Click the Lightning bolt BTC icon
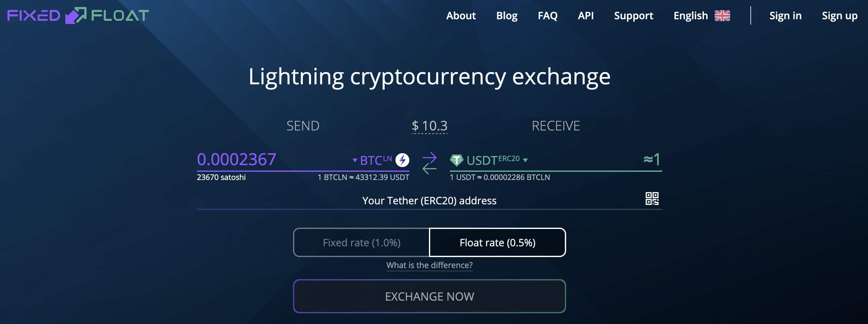The height and width of the screenshot is (324, 868). point(402,160)
